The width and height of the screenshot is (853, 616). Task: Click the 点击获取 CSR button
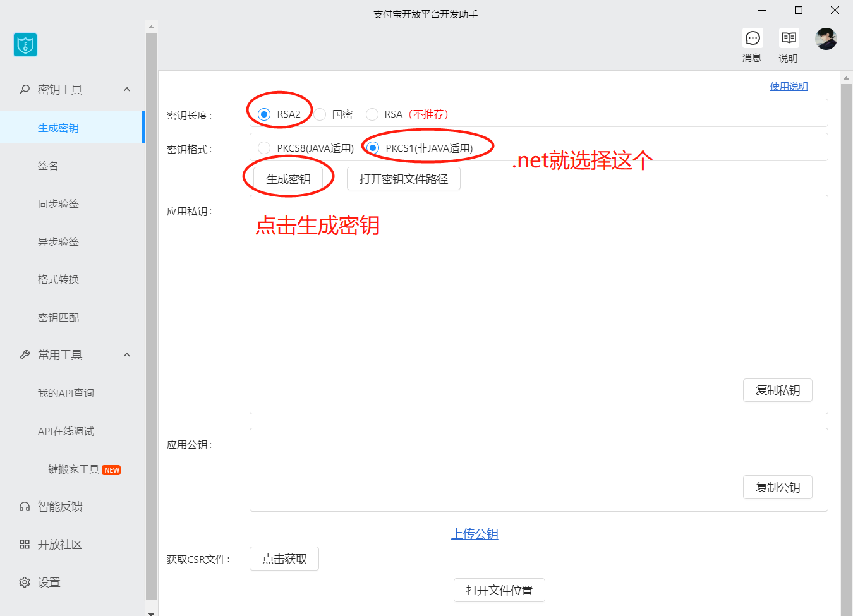(x=284, y=559)
